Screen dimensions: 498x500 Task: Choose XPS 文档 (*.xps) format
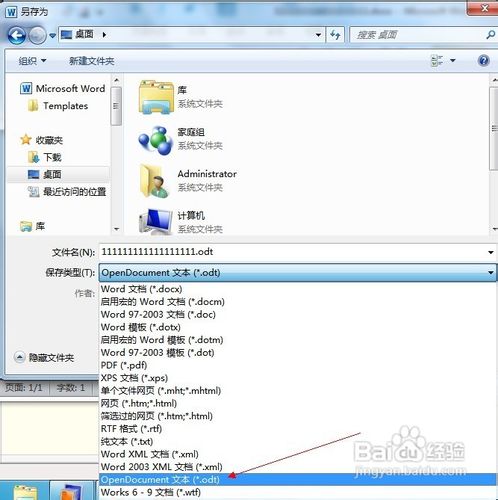[297, 378]
